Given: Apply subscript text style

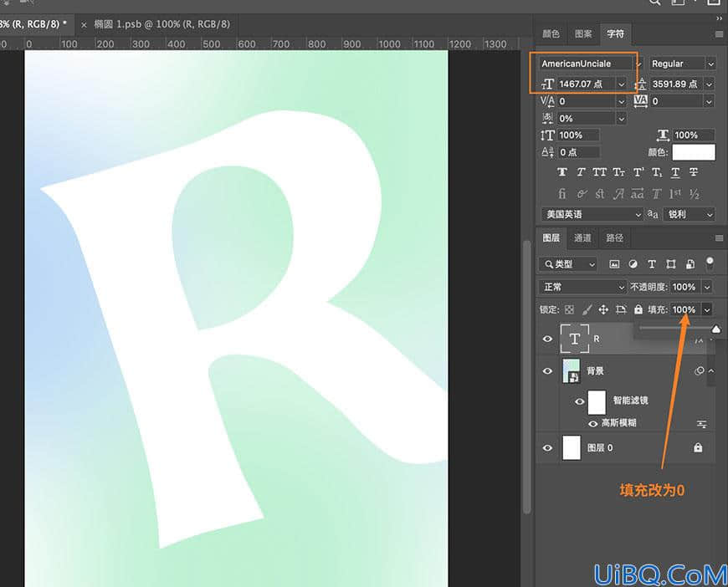Looking at the screenshot, I should click(657, 172).
